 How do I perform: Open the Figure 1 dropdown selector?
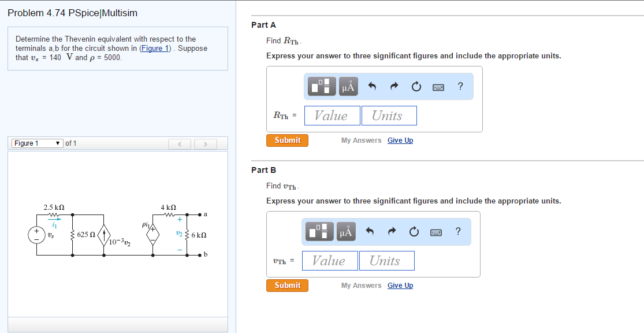37,143
